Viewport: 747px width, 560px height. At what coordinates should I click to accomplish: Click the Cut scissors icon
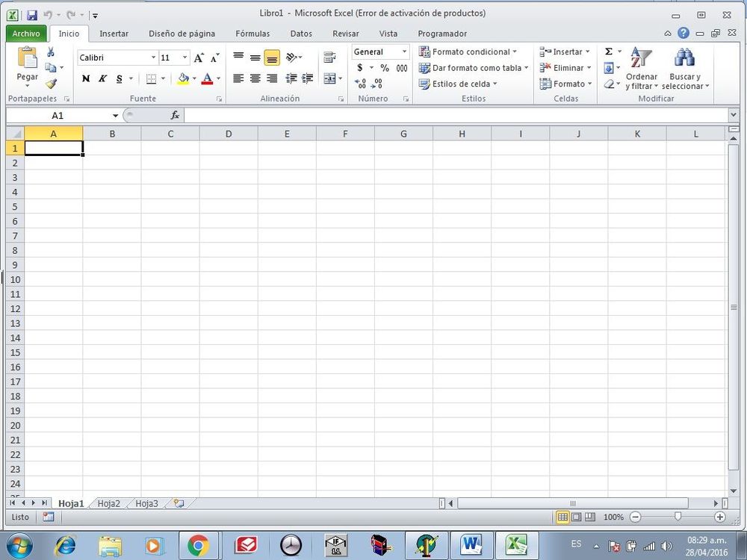coord(51,52)
